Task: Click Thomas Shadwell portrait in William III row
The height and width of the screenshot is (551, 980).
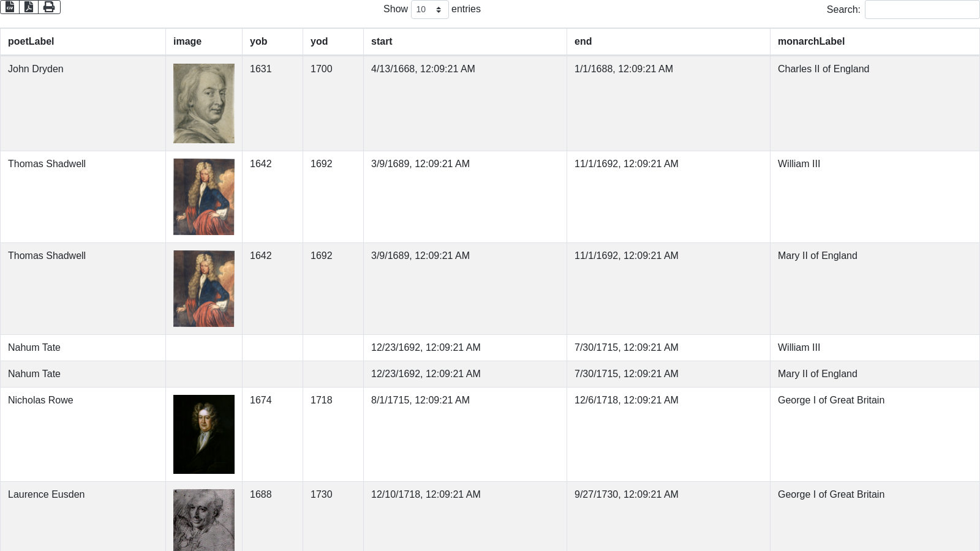Action: tap(204, 197)
